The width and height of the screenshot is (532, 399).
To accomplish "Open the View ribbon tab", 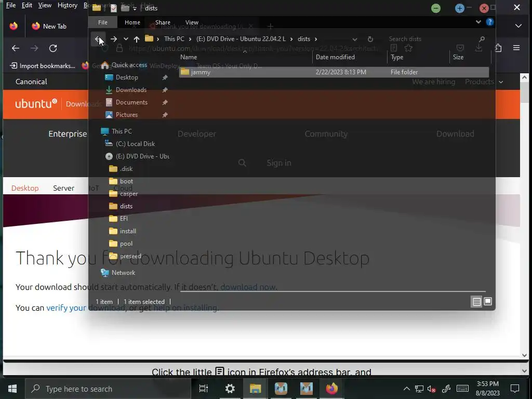I will (192, 22).
